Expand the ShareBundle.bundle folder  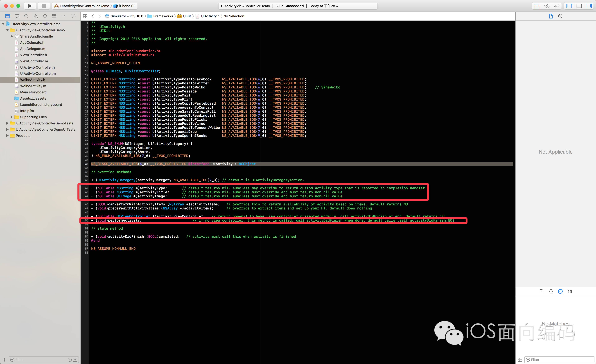[12, 36]
